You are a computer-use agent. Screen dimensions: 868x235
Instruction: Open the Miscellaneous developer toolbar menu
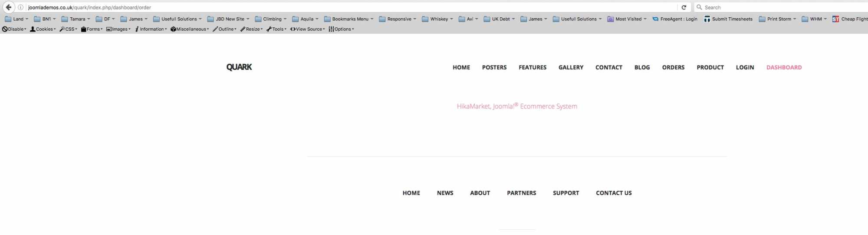(190, 29)
